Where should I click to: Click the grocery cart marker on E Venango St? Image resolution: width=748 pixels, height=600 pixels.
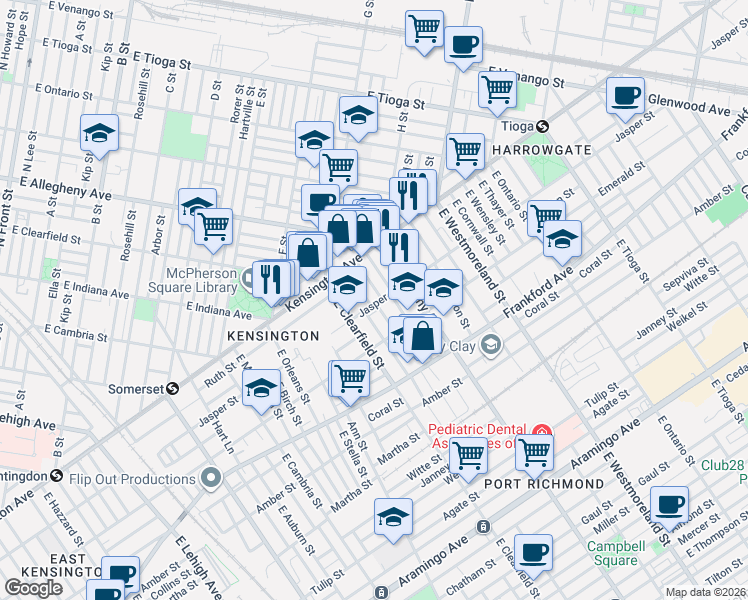click(x=497, y=90)
